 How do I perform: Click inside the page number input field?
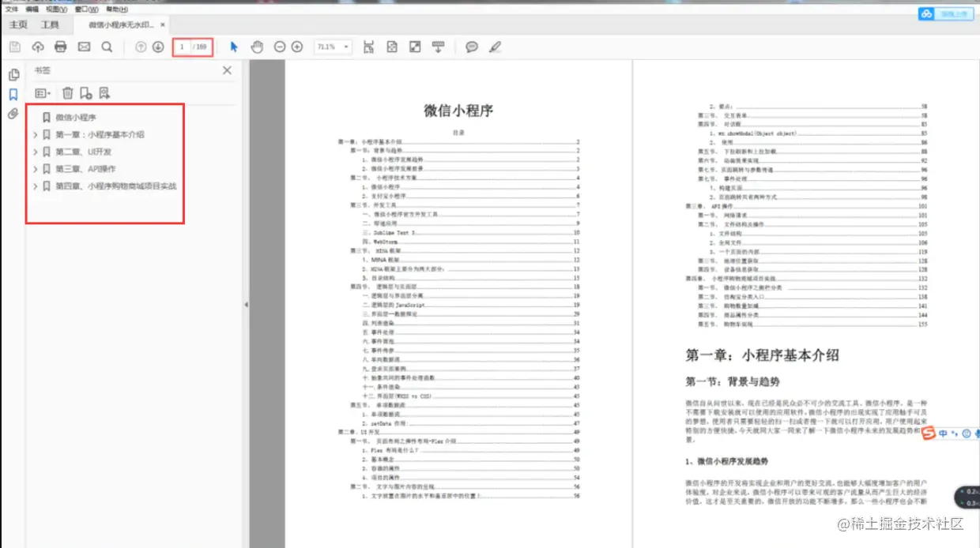(183, 47)
